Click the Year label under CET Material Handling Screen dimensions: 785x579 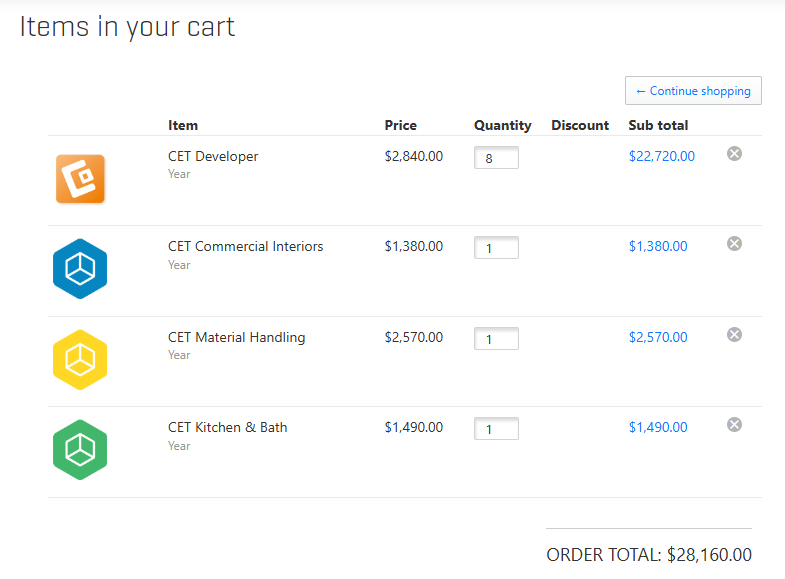click(179, 355)
